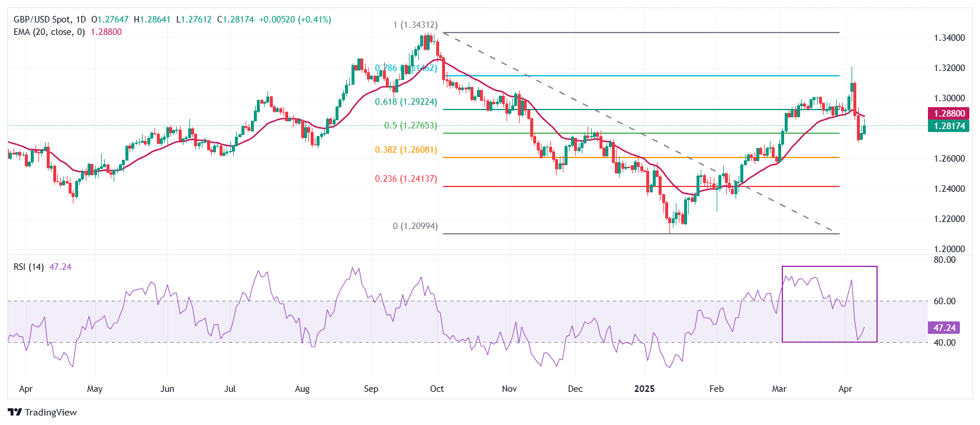Click the 0.5 (1.27653) Fibonacci level label

(410, 125)
